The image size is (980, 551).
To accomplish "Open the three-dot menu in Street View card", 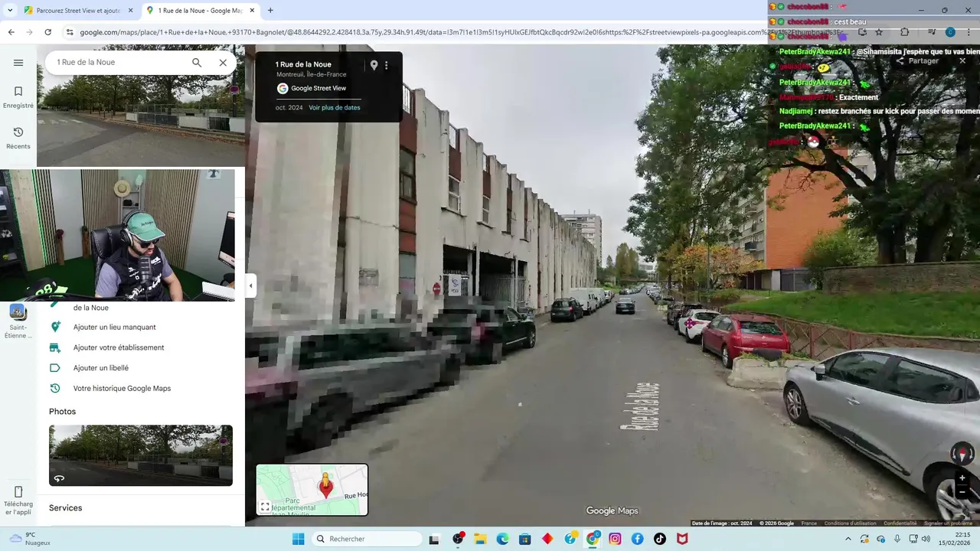I will (386, 65).
